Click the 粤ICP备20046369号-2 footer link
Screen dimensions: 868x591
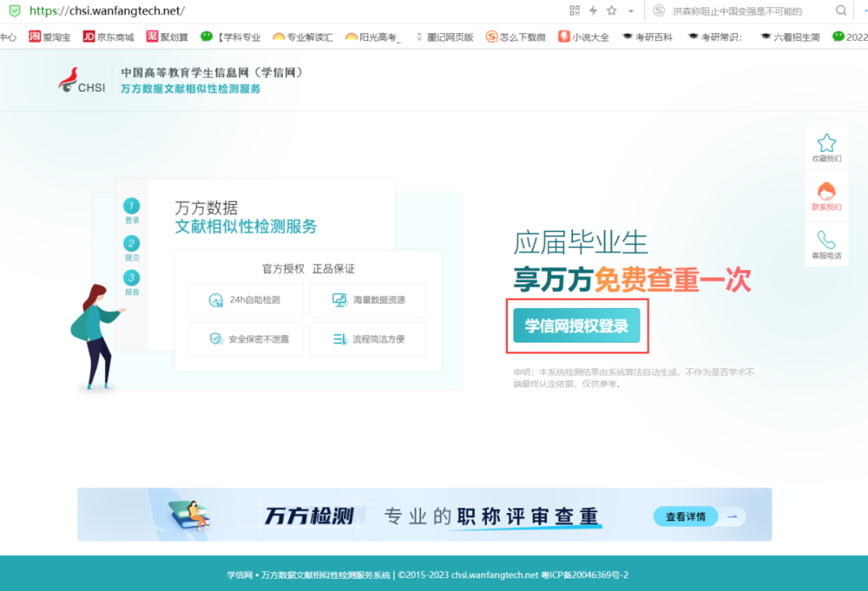[584, 575]
